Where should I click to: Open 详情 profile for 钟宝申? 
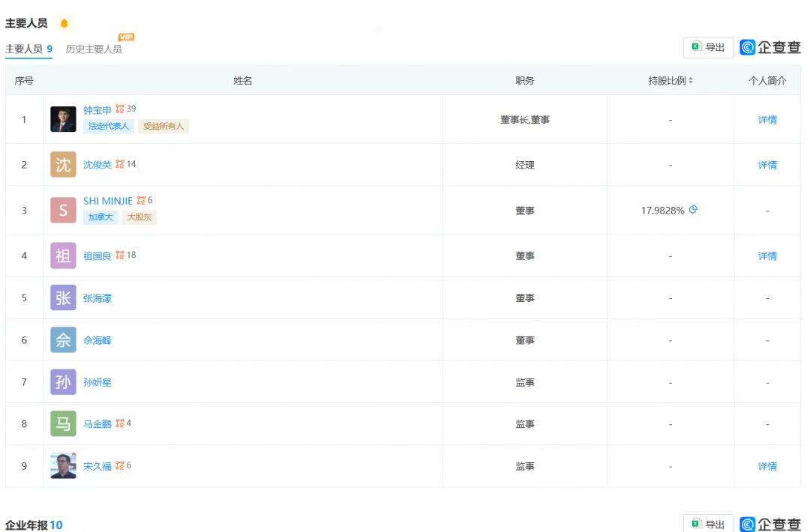tap(767, 120)
